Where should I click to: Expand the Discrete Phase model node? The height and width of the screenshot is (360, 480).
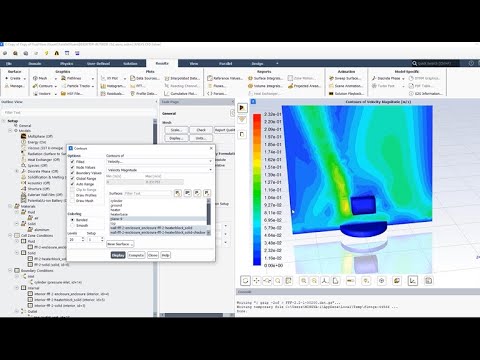(x=17, y=171)
